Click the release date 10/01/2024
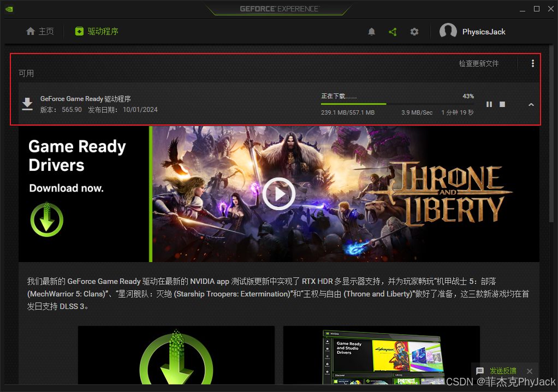Viewport: 558px width, 392px height. (x=140, y=110)
